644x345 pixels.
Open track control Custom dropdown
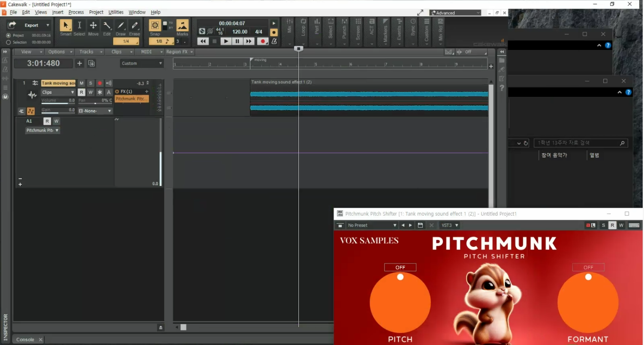(x=142, y=63)
